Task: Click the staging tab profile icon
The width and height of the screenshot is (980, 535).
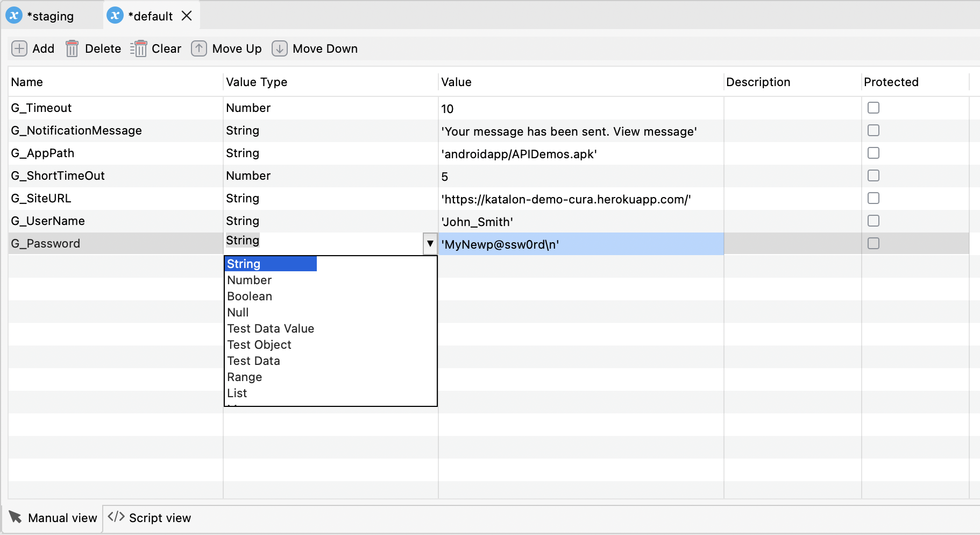Action: [14, 16]
